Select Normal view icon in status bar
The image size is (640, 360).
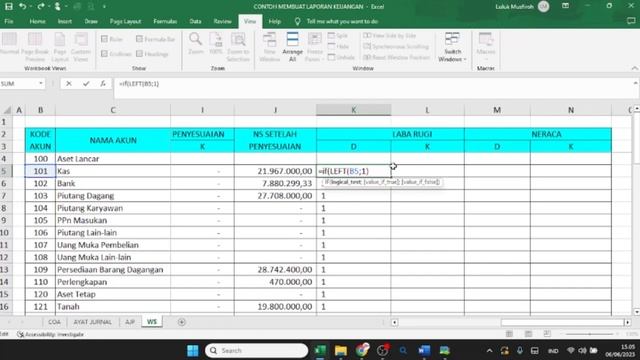(x=509, y=334)
